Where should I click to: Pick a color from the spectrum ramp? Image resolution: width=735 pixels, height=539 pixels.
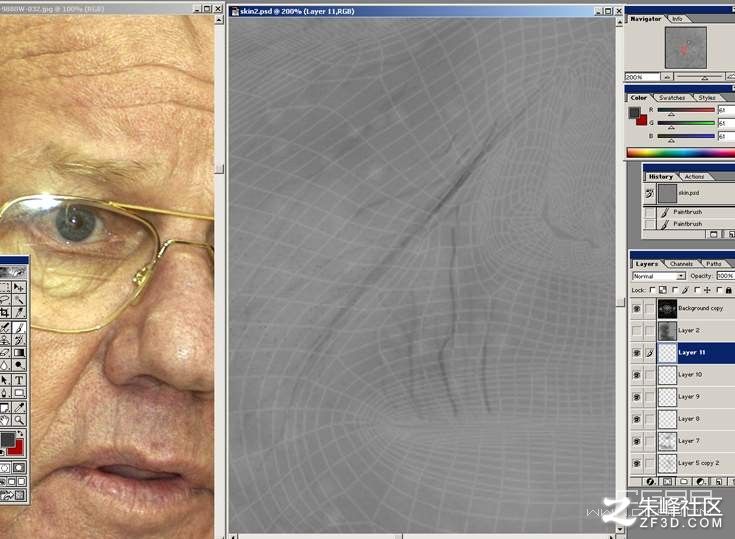pyautogui.click(x=681, y=153)
